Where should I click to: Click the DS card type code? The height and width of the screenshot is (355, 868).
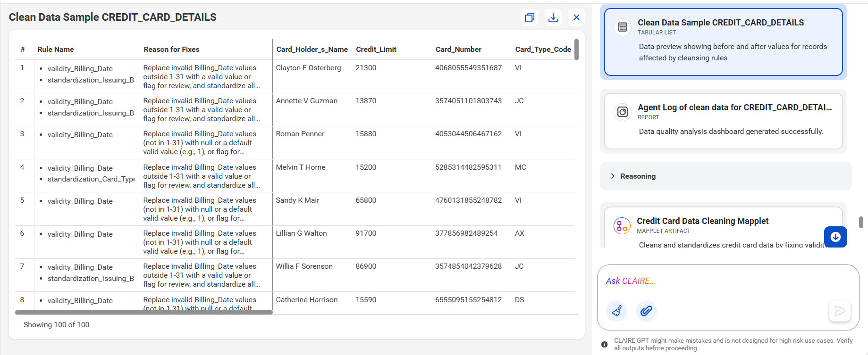519,300
